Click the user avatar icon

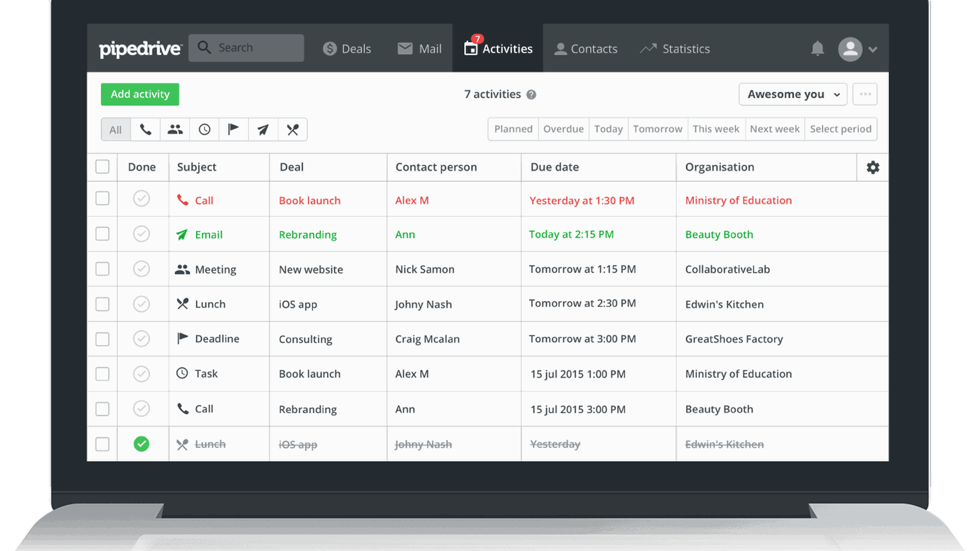pos(850,49)
